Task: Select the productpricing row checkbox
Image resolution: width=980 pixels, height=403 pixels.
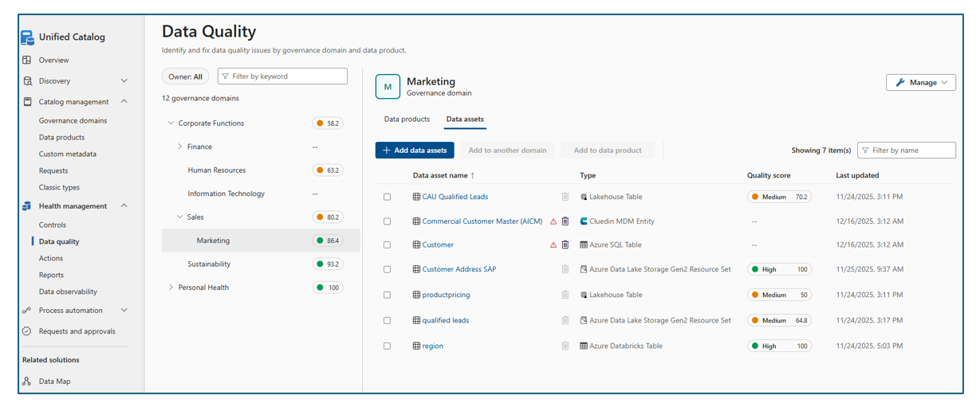Action: 388,295
